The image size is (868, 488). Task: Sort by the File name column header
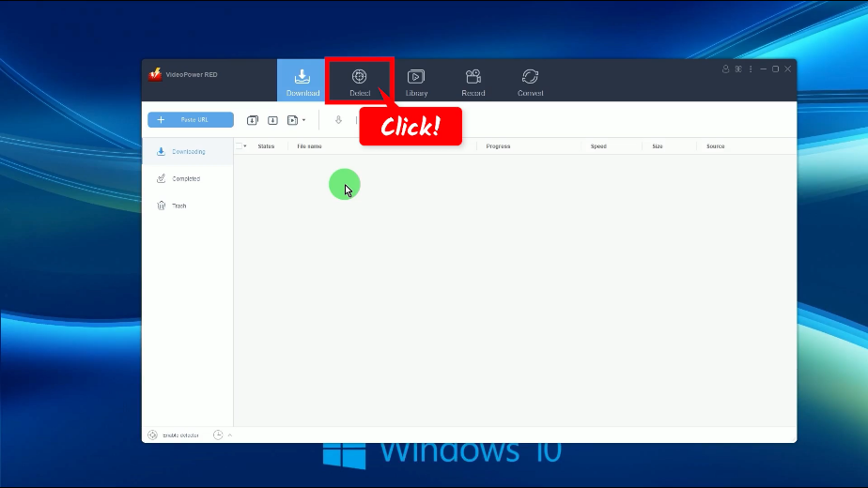coord(309,146)
